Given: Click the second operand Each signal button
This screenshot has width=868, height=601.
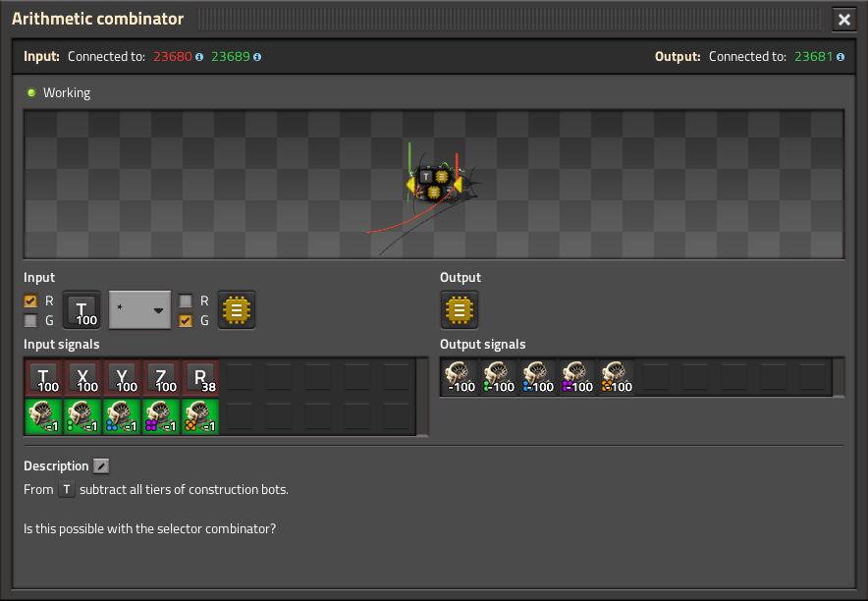Looking at the screenshot, I should pyautogui.click(x=237, y=309).
